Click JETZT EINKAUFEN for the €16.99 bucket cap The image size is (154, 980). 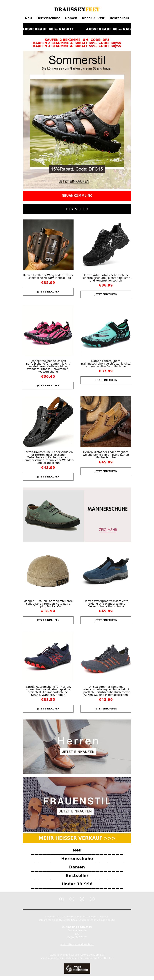pos(48,620)
